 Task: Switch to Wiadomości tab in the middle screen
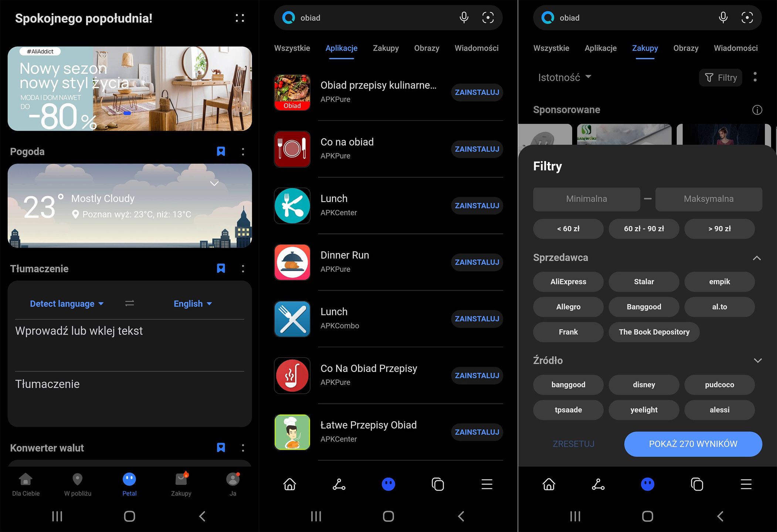click(476, 48)
